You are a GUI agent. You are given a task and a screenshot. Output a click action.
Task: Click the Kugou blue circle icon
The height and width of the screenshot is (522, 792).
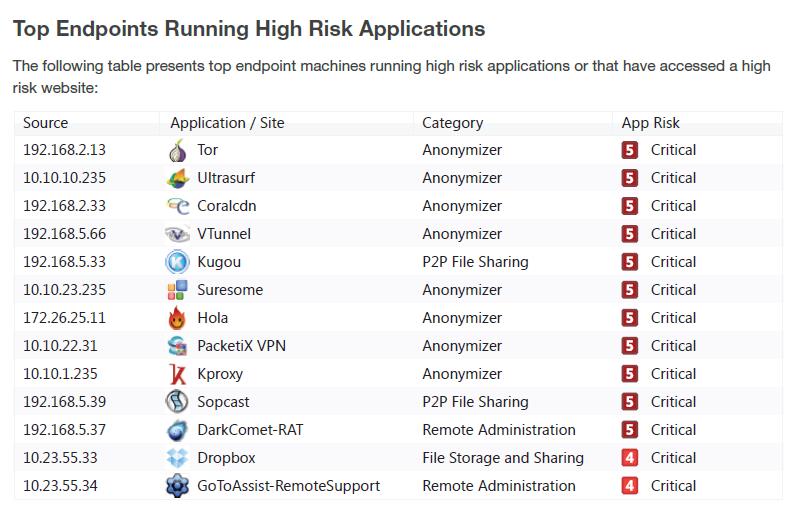[177, 263]
